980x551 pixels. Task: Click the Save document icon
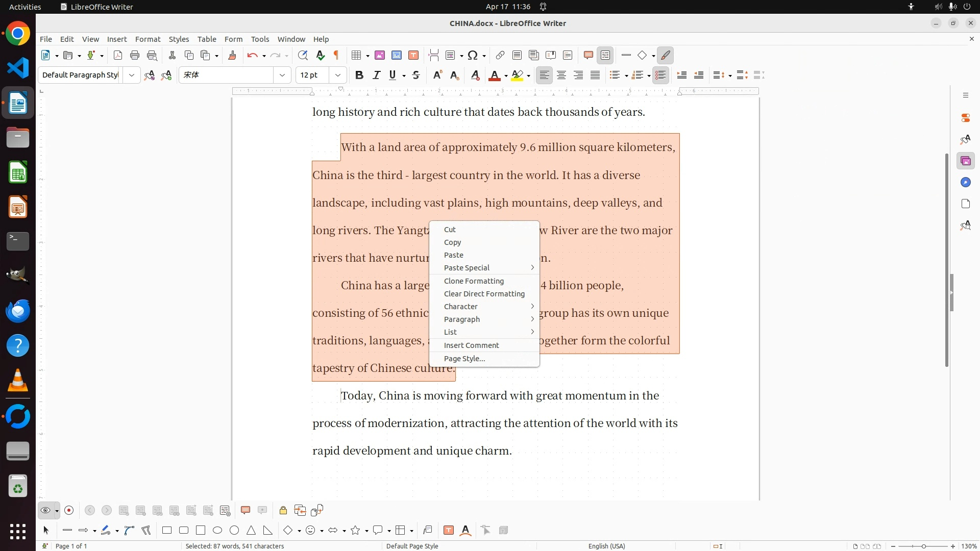[x=91, y=56]
